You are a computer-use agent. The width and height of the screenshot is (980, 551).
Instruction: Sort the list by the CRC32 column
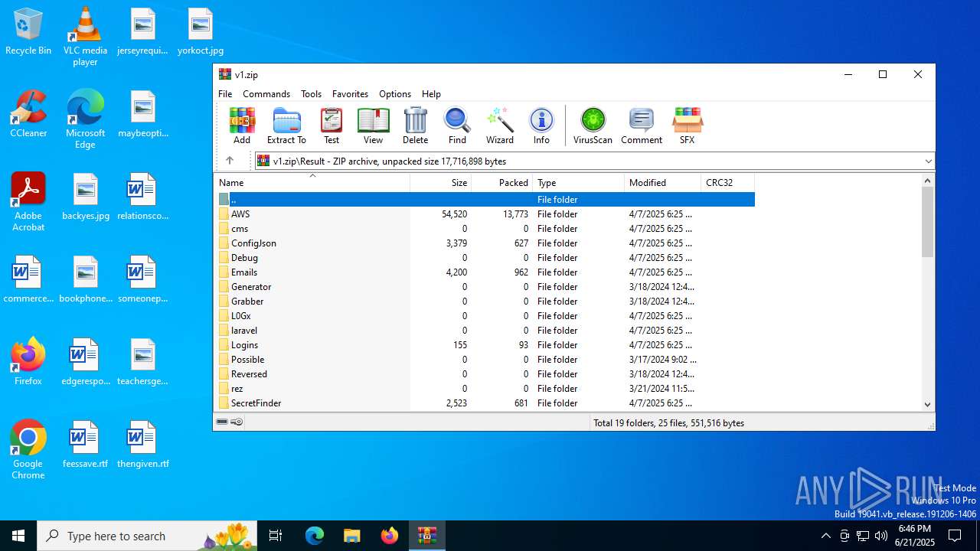point(728,183)
